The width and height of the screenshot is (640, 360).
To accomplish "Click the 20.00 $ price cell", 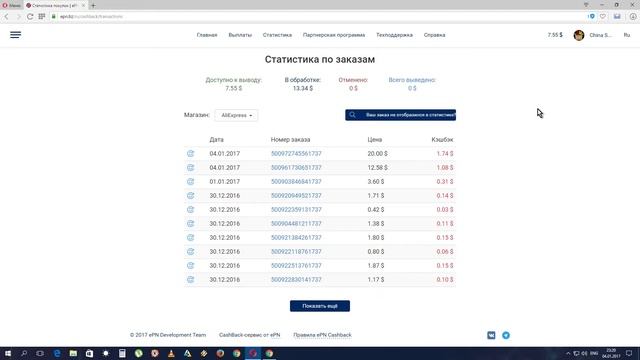I will (x=377, y=153).
